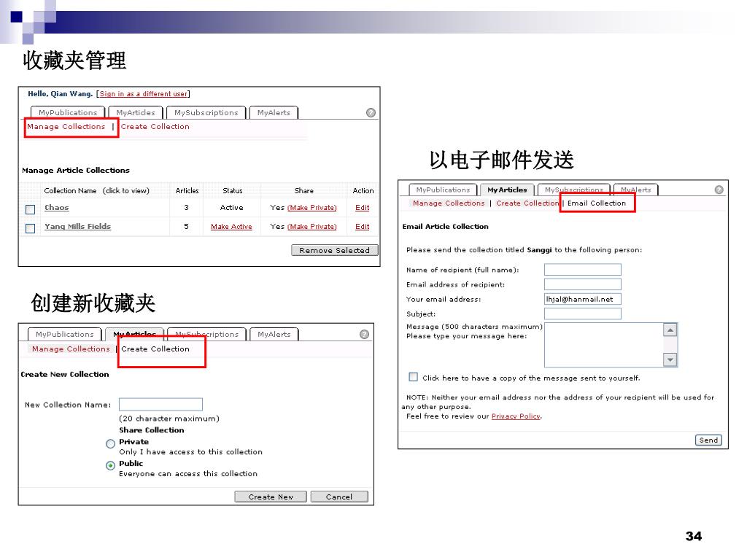Screen dimensions: 747x560
Task: Click Make Active for Yang Mills Fields
Action: point(231,227)
